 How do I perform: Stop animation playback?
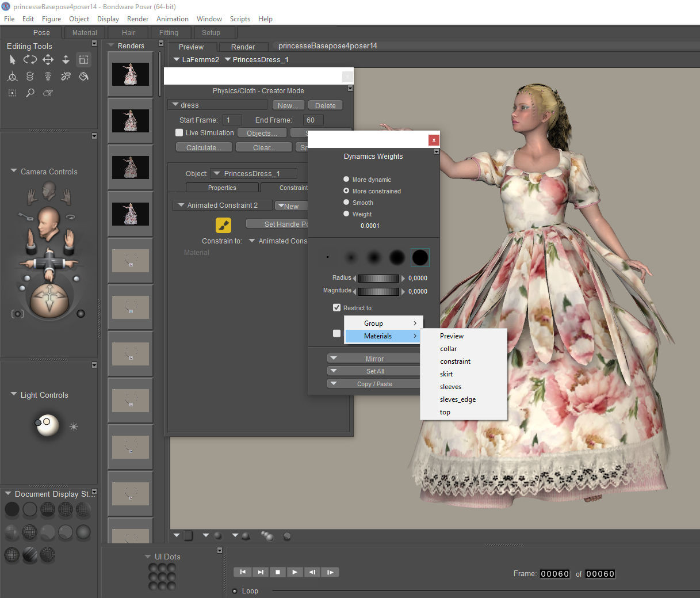click(277, 572)
